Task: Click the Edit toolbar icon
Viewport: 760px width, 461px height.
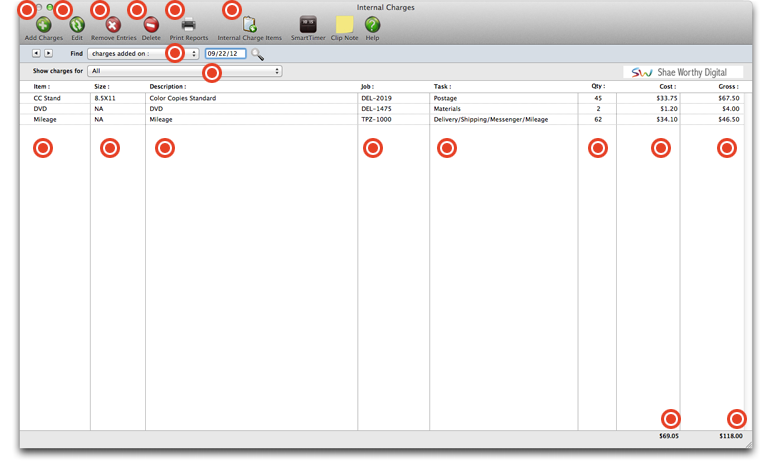Action: (x=77, y=25)
